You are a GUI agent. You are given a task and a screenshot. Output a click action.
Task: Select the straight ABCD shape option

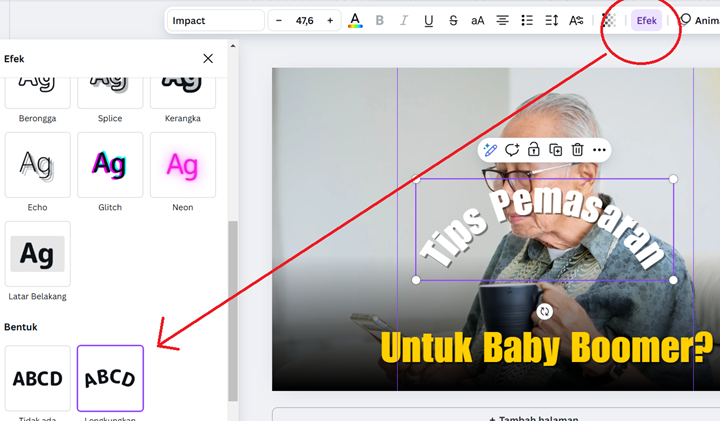coord(38,378)
